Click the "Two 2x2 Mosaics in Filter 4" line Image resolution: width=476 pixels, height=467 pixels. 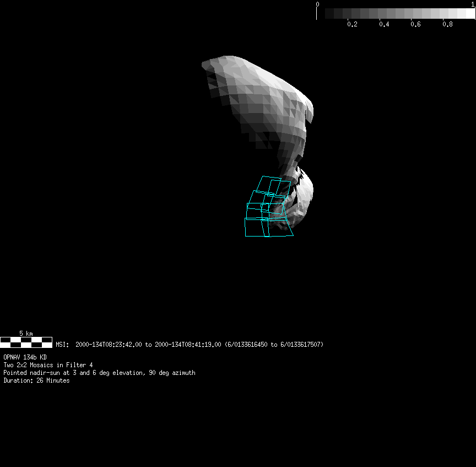(x=48, y=365)
